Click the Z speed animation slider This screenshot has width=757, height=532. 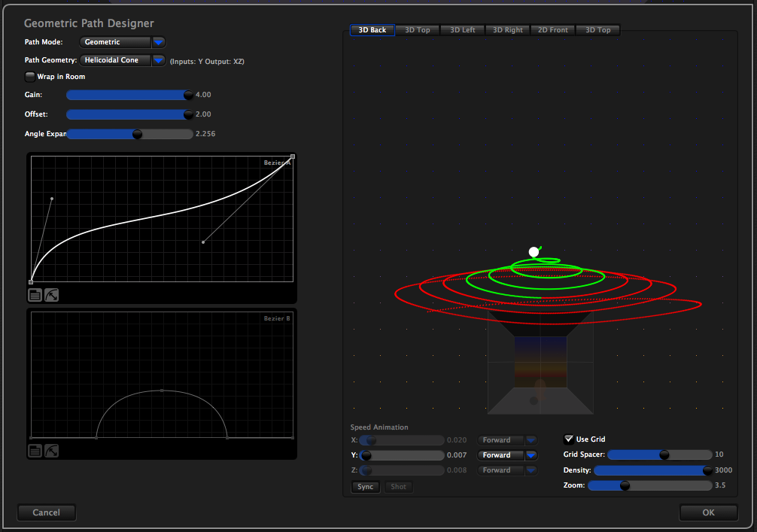[x=402, y=470]
